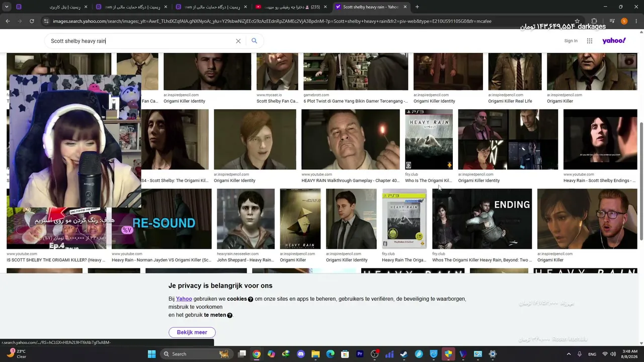Open Settings gear in the taskbar
Screen dimensions: 644x362
[493, 354]
